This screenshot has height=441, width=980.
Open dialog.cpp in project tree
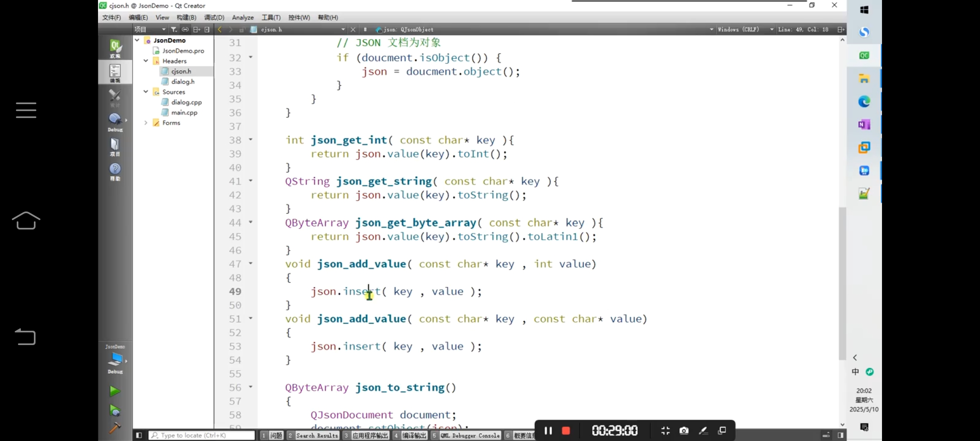[x=186, y=102]
